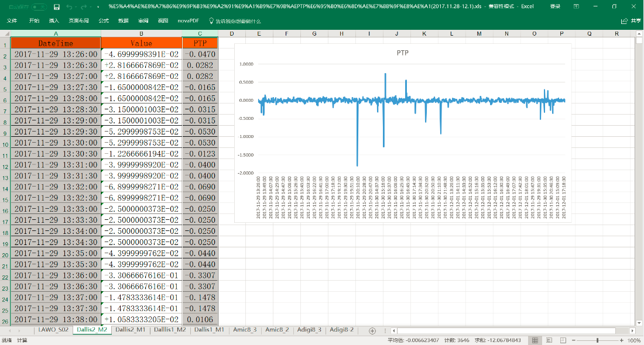Add a new sheet with the plus button

tap(372, 330)
